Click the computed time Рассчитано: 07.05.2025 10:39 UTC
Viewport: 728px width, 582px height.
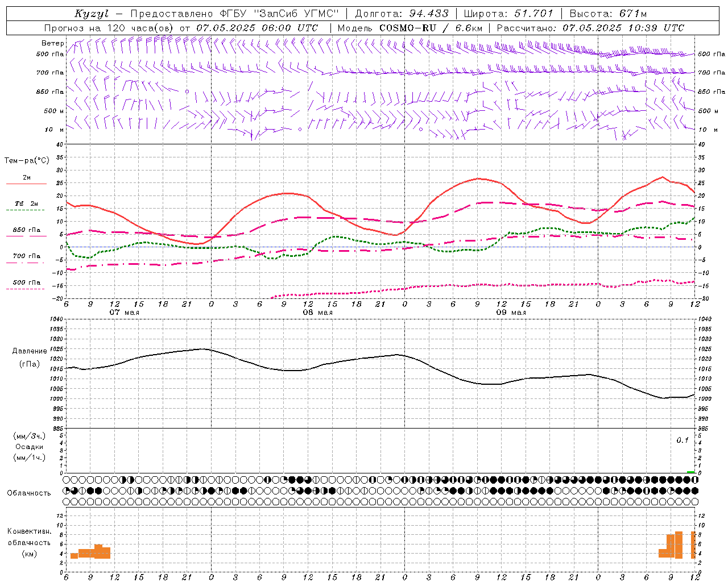590,28
